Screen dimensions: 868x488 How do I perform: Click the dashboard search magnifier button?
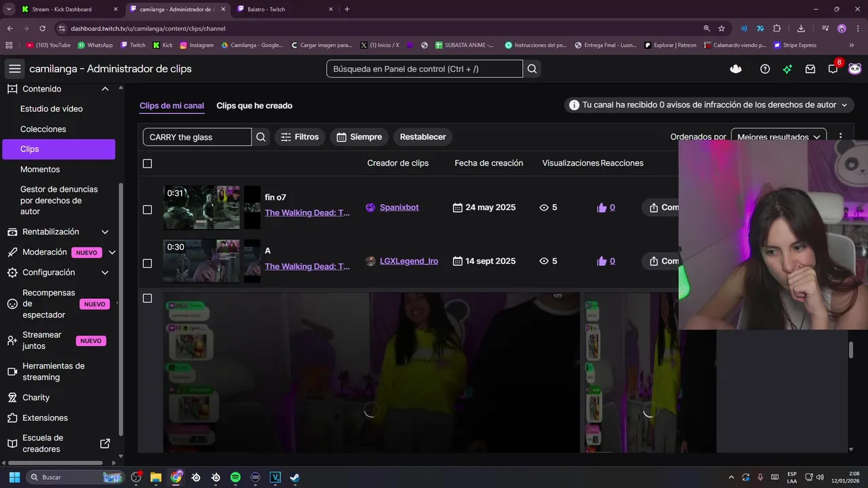[532, 68]
